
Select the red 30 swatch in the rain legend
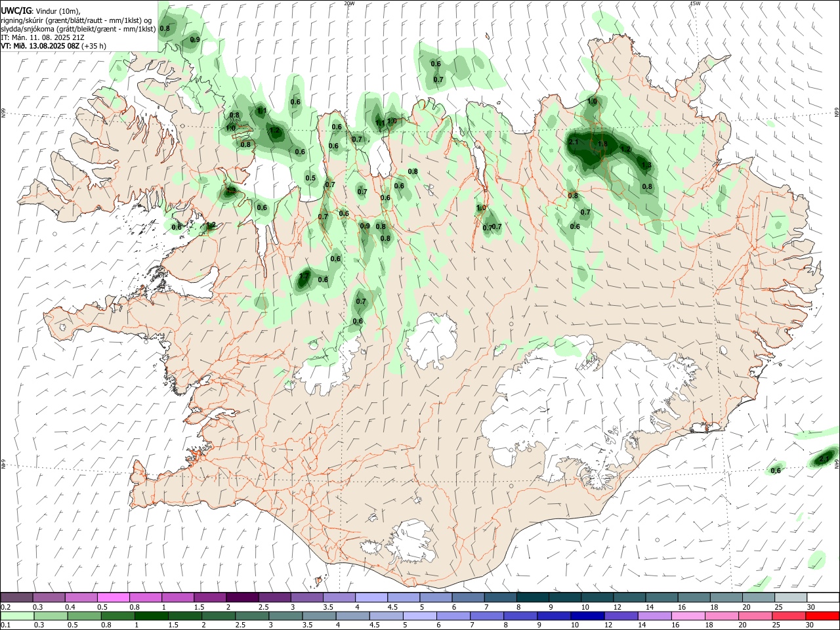(x=822, y=616)
